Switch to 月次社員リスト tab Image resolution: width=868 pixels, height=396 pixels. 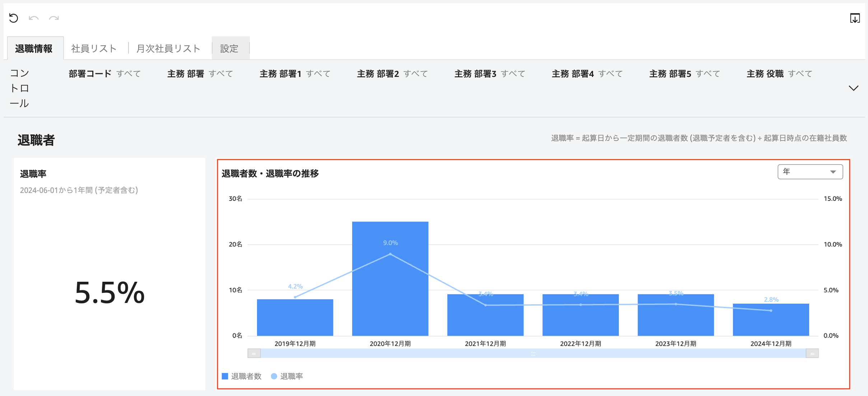point(168,49)
